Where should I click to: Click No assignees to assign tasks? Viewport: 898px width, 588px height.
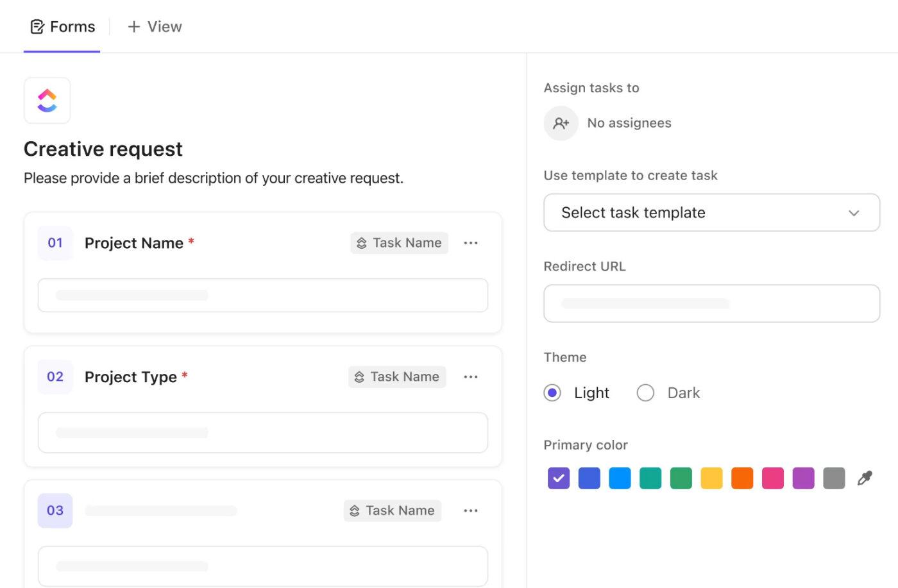tap(628, 122)
